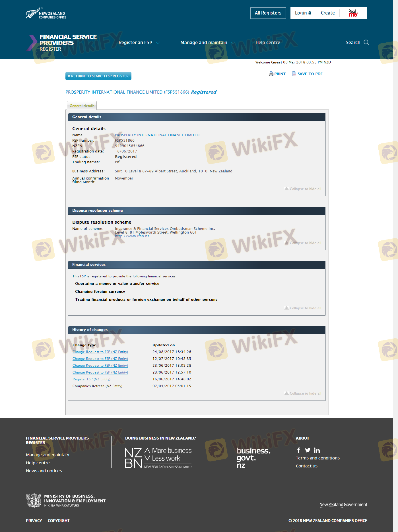
Task: Collapse the History of changes section
Action: click(x=303, y=393)
